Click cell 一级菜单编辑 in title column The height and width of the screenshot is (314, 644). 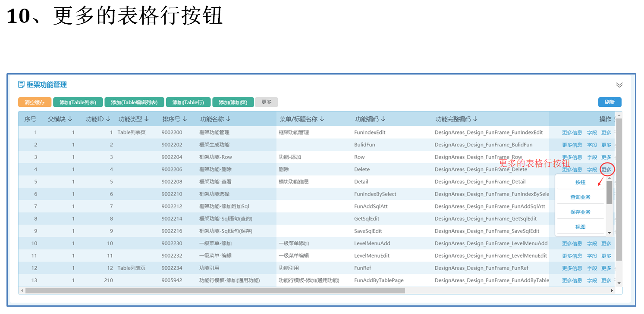coord(294,256)
